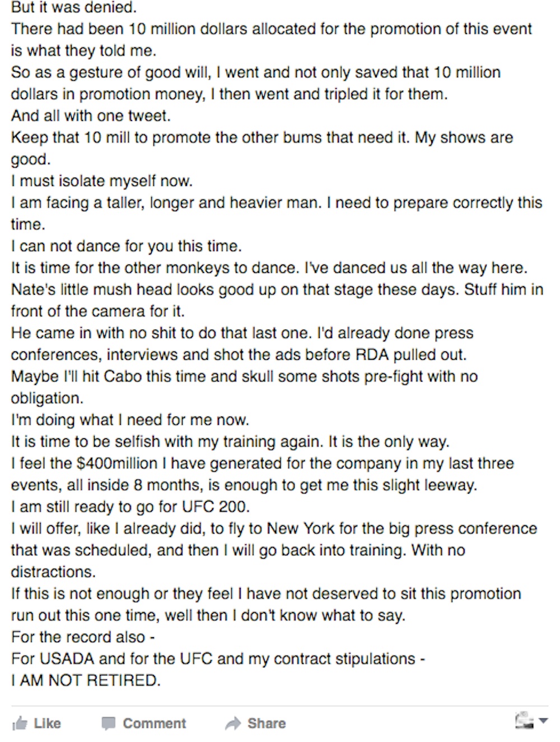Click the line 'And all with one tweet.'

pyautogui.click(x=91, y=115)
